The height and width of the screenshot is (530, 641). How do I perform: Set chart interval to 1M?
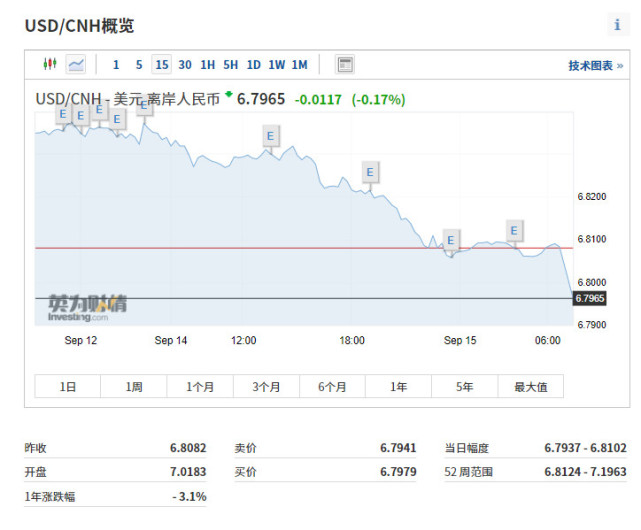coord(299,65)
